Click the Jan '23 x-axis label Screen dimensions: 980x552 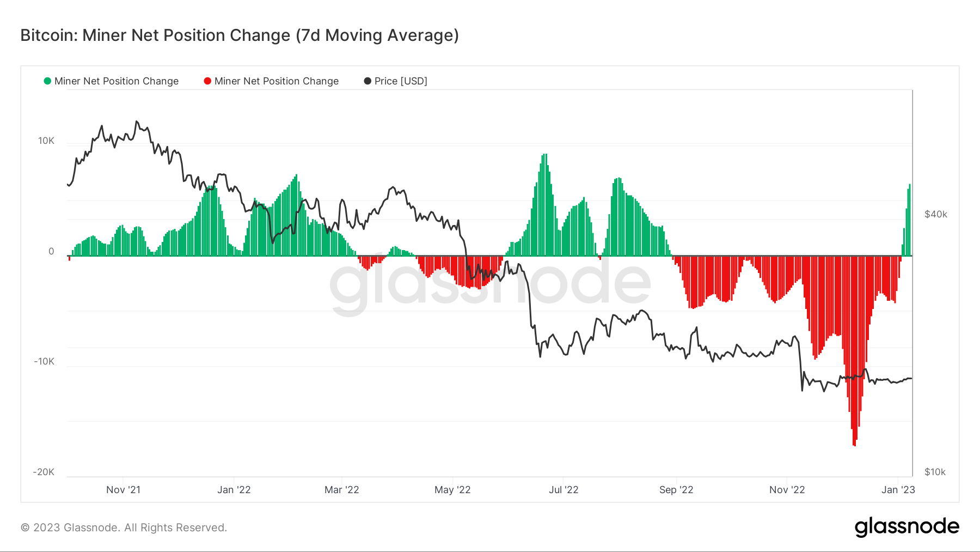898,490
